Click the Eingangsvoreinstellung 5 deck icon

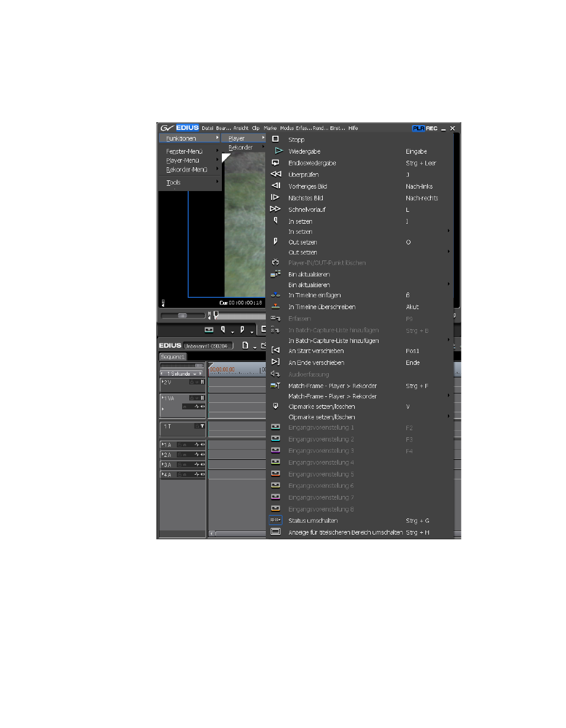click(x=275, y=474)
